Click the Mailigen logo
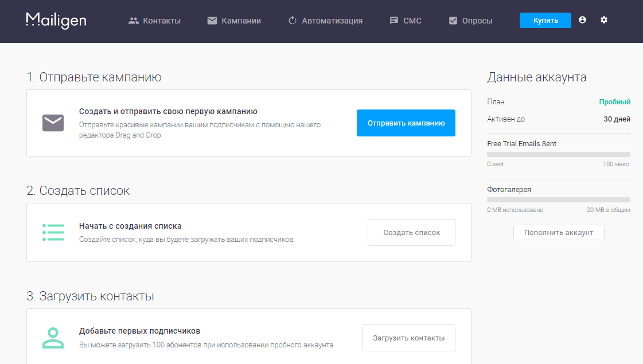The image size is (643, 364). coord(56,21)
